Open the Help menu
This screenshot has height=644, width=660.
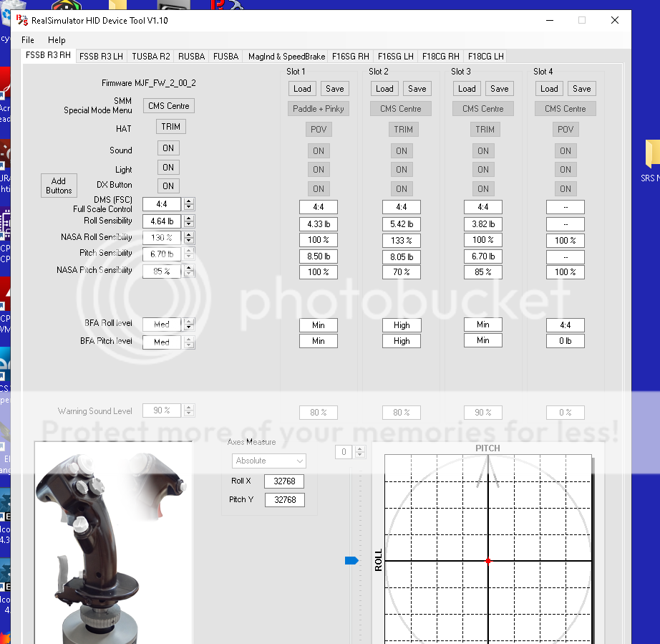(57, 40)
